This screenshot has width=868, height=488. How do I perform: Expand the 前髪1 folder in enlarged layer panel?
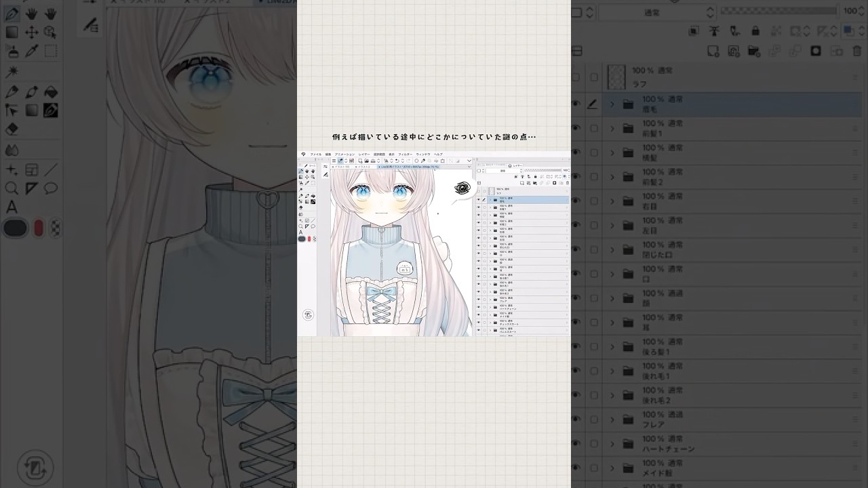[612, 128]
